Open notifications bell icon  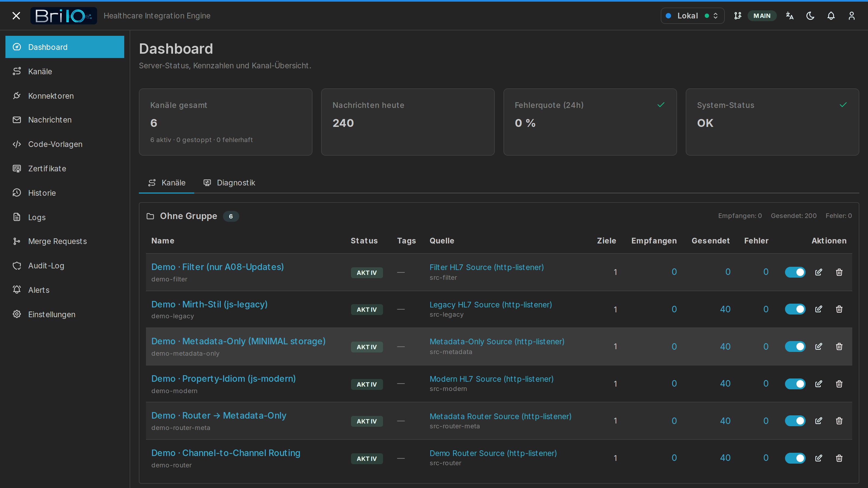[831, 16]
